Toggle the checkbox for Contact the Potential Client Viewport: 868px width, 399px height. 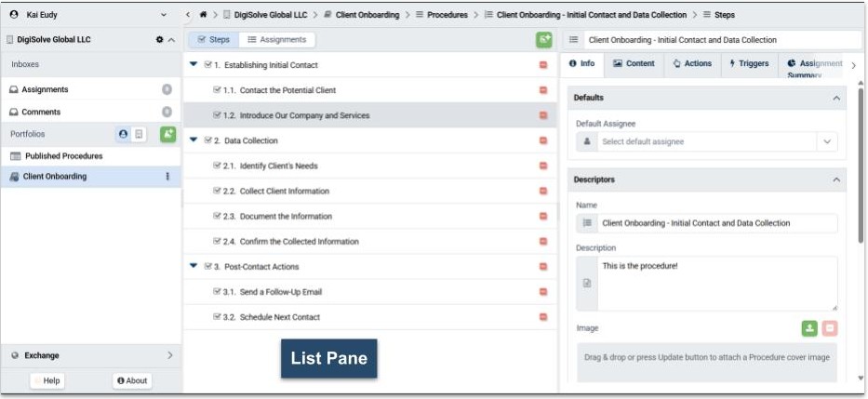(218, 90)
